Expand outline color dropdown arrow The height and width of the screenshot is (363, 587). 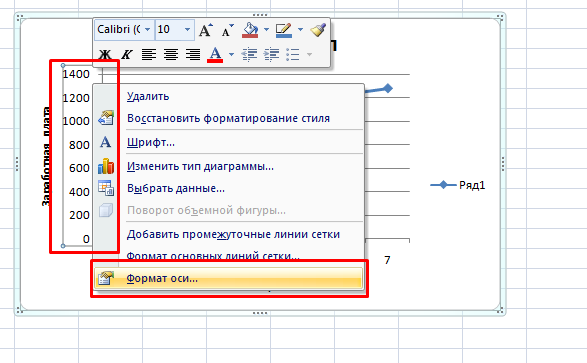300,29
